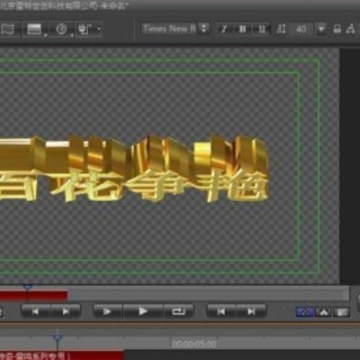Play the title animation
Screen dimensions: 360x360
point(143,312)
